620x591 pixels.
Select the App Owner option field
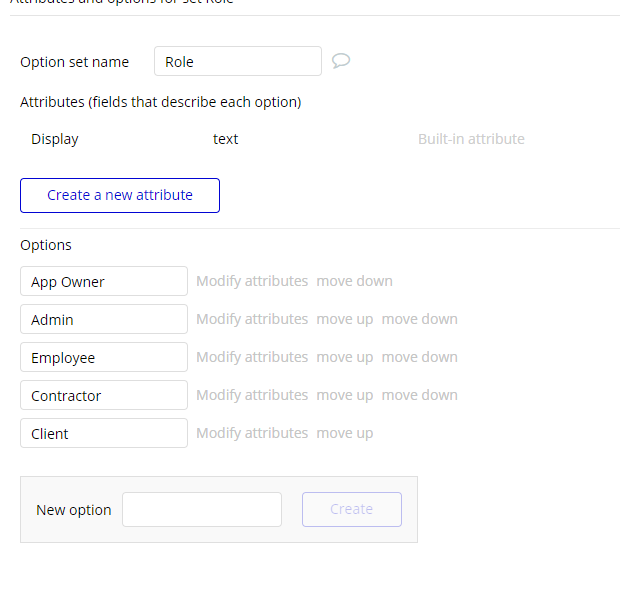point(104,281)
